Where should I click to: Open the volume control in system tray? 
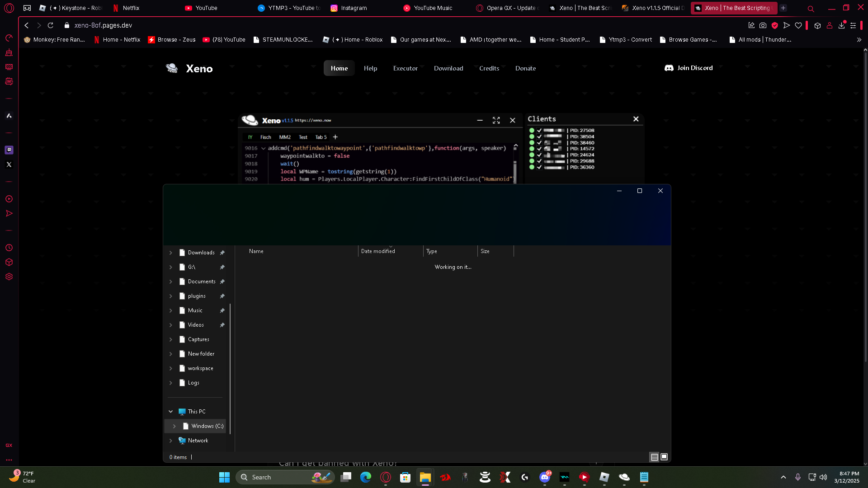click(x=823, y=477)
